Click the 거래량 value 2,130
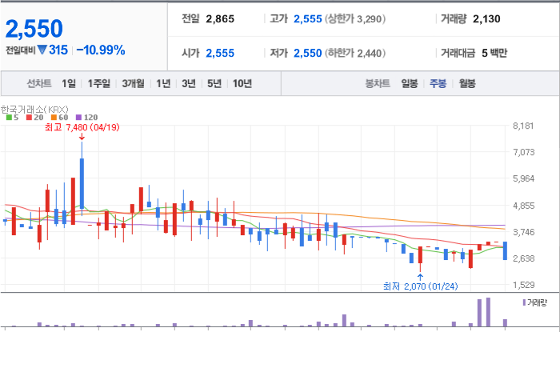This screenshot has height=392, width=560. pos(486,19)
